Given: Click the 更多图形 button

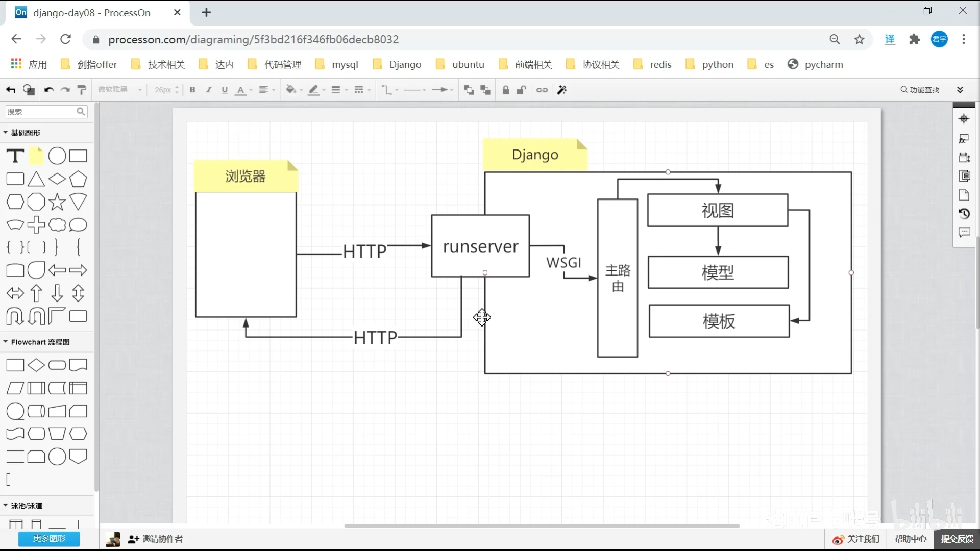Looking at the screenshot, I should [49, 539].
